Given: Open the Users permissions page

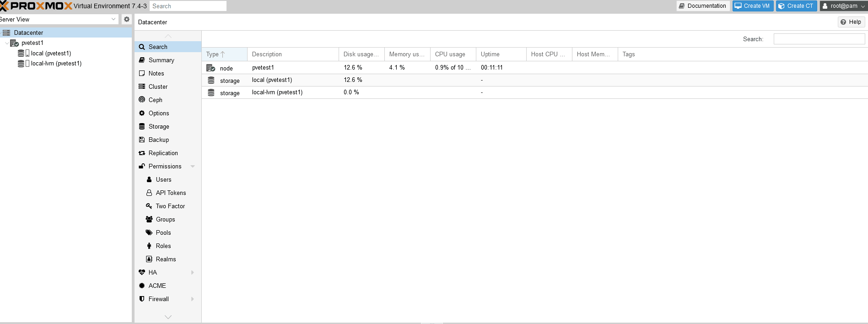Looking at the screenshot, I should pyautogui.click(x=168, y=179).
